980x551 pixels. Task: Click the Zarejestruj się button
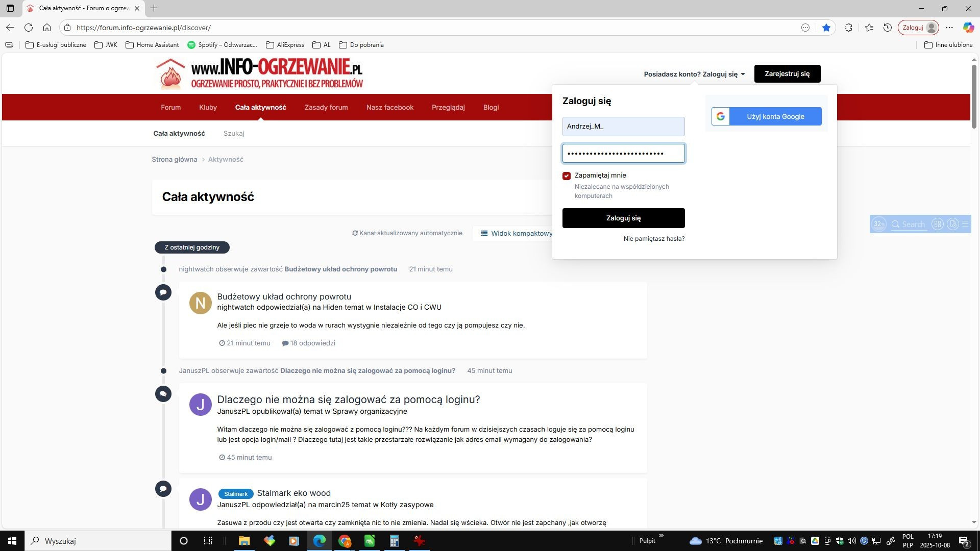[x=787, y=73]
